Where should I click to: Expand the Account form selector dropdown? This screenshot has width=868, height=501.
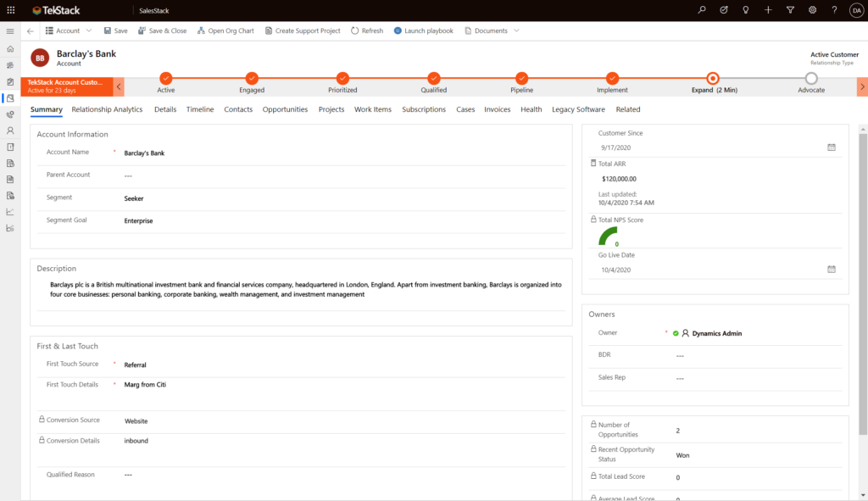click(88, 31)
